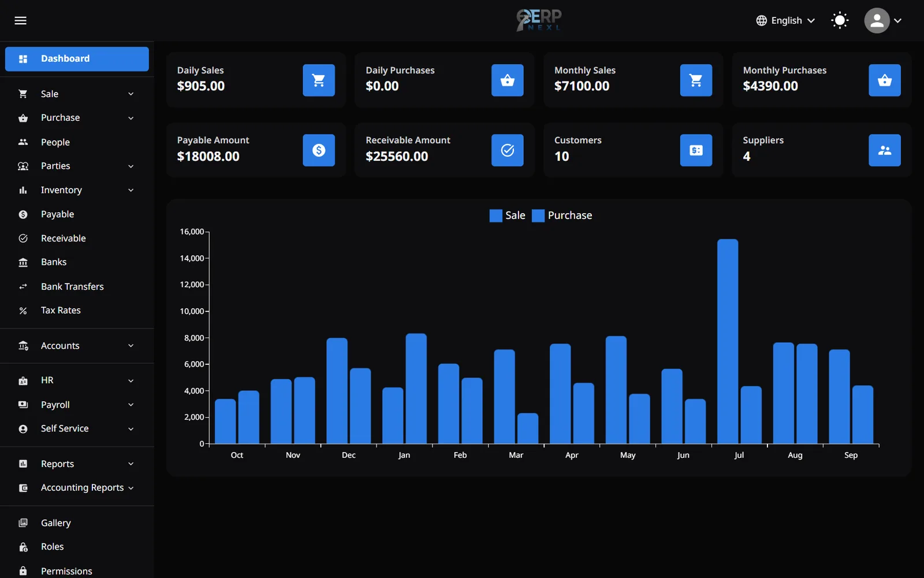Expand the Inventory sidebar menu
Image resolution: width=924 pixels, height=578 pixels.
point(77,190)
